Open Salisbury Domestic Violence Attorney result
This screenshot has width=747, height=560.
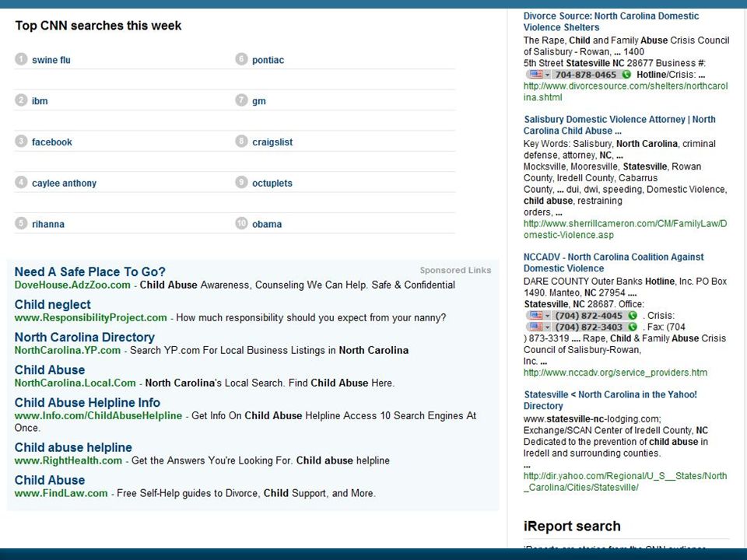[x=619, y=124]
